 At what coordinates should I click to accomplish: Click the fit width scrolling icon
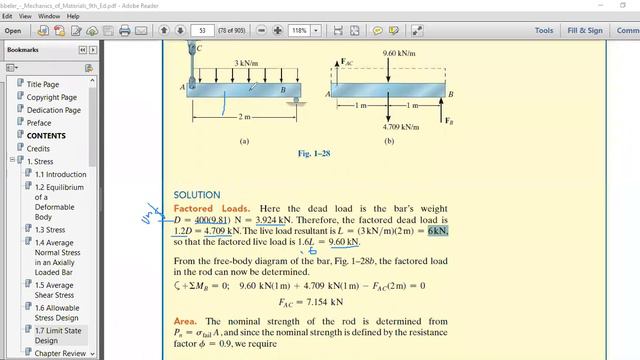[x=338, y=31]
